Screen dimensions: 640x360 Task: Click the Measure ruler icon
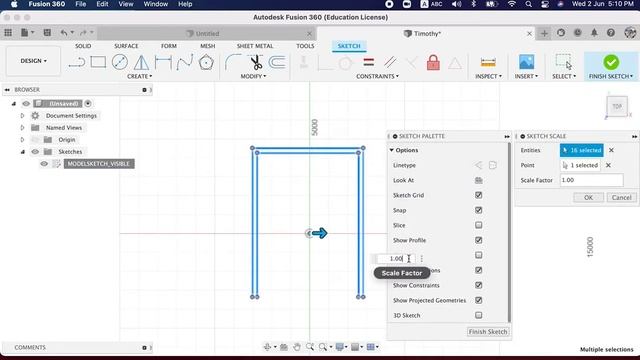(x=488, y=62)
